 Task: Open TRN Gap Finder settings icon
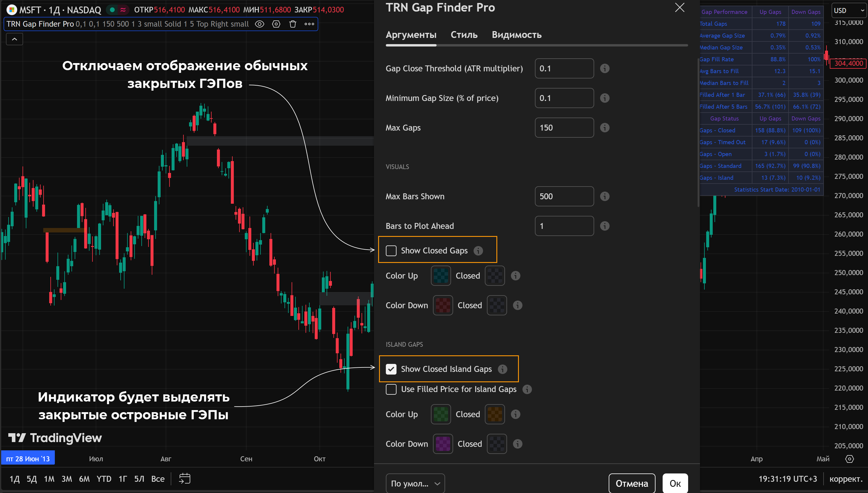click(276, 24)
